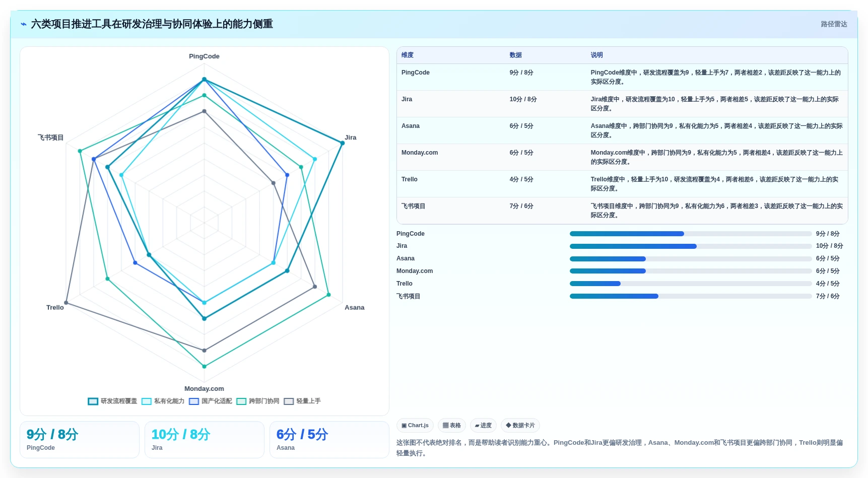Screen dimensions: 868x478
Task: Click the footnote summary paragraph
Action: click(620, 448)
